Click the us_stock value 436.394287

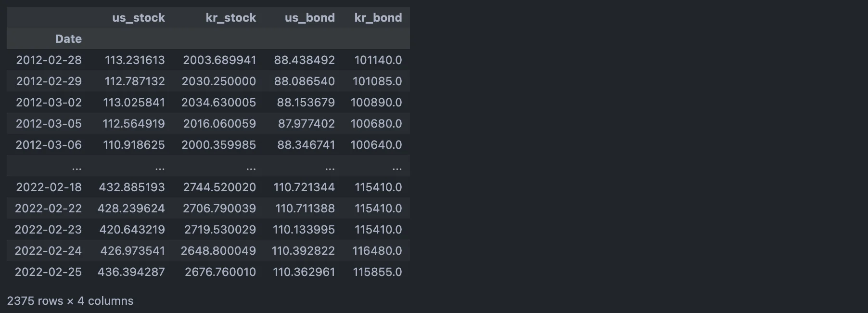point(131,272)
